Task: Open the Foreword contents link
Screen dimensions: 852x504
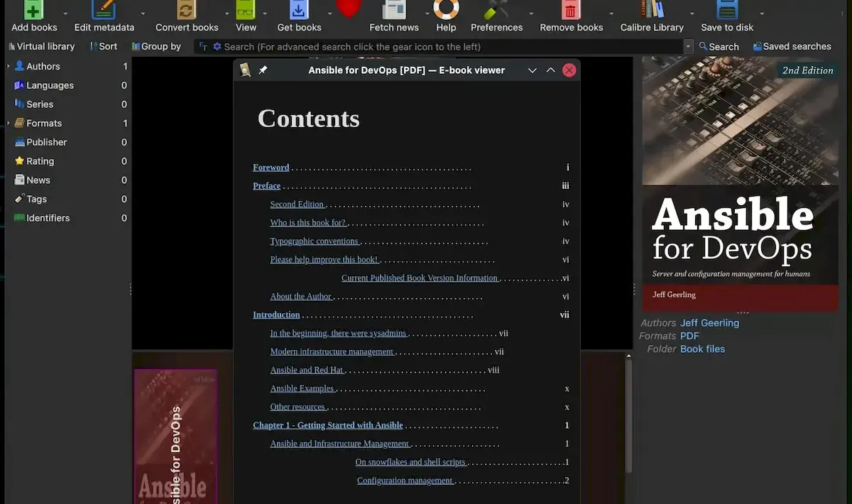Action: point(271,168)
